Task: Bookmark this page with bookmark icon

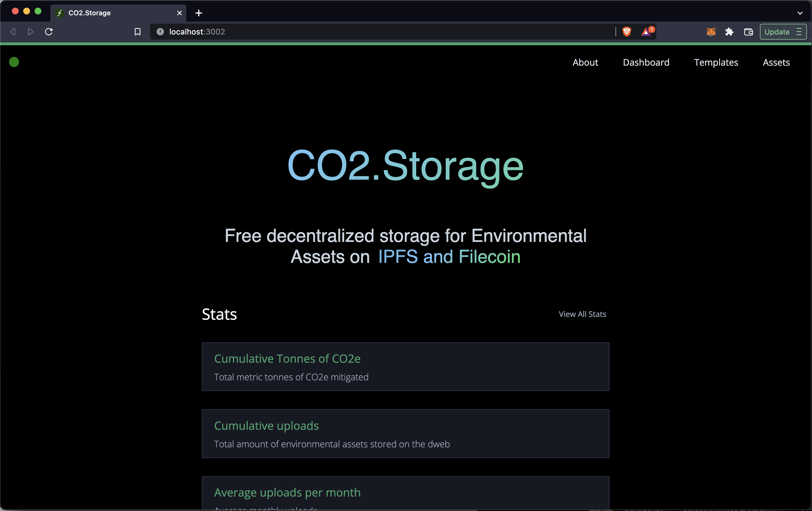Action: (138, 32)
